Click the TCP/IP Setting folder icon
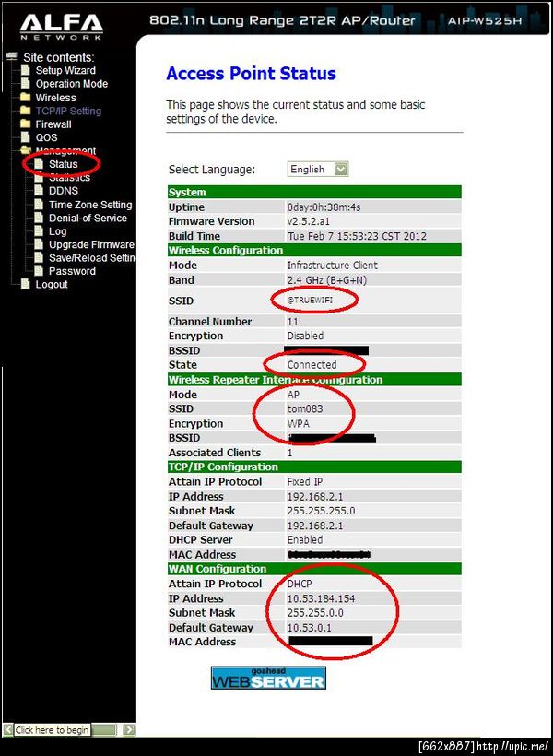The width and height of the screenshot is (553, 756). click(26, 111)
